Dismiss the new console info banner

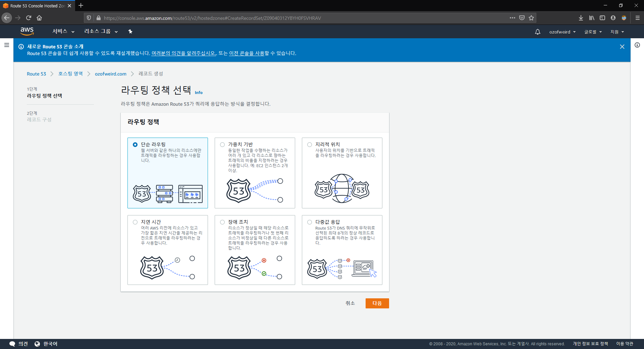coord(622,47)
